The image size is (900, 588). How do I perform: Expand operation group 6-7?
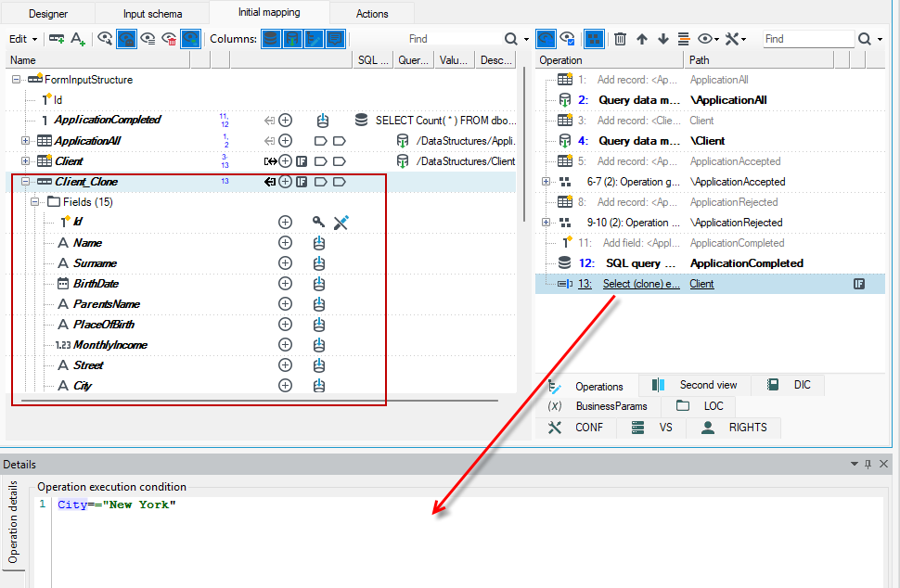(546, 181)
